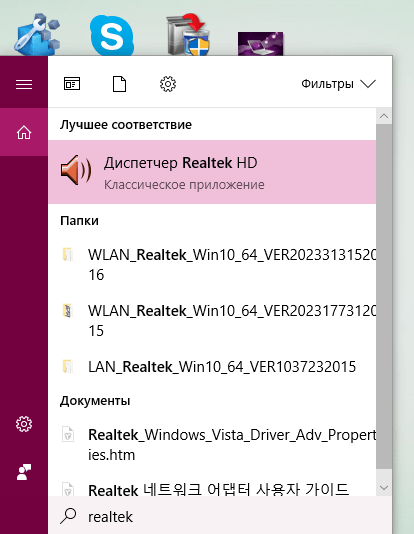Filter results by documents icon
414x534 pixels.
120,84
